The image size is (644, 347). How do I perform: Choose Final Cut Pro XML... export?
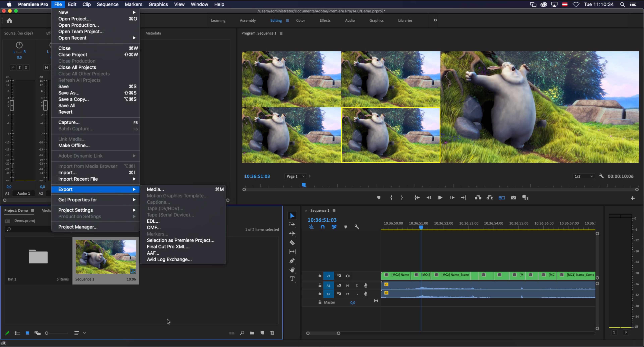tap(183, 247)
